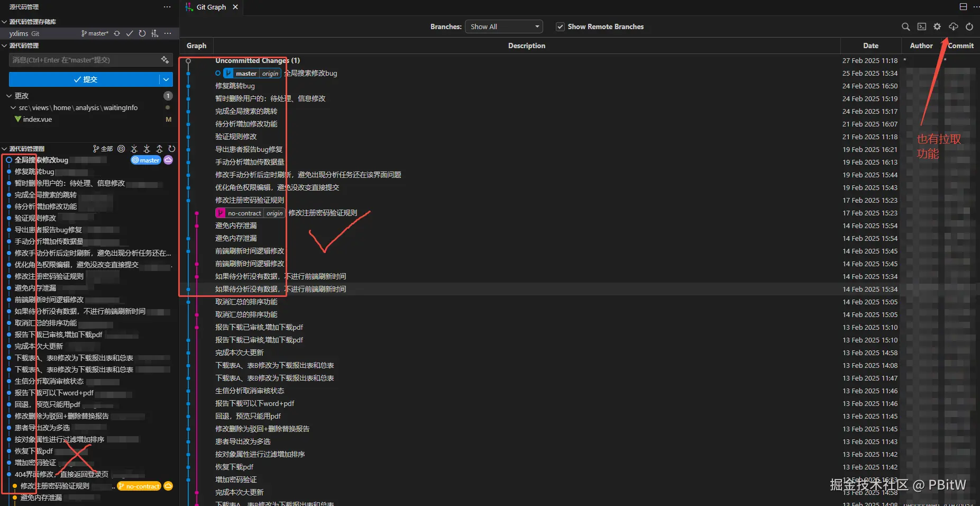Screen dimensions: 980x506
Task: Click the master branch label in Git Graph
Action: click(x=246, y=74)
